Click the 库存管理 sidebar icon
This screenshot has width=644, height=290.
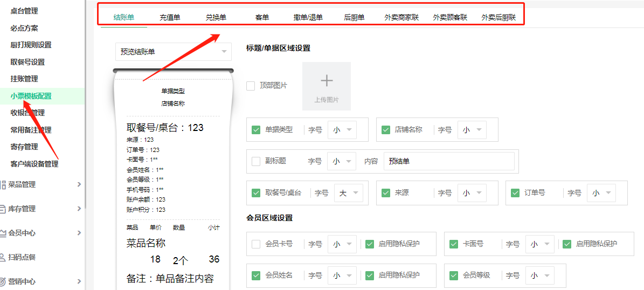[x=3, y=209]
